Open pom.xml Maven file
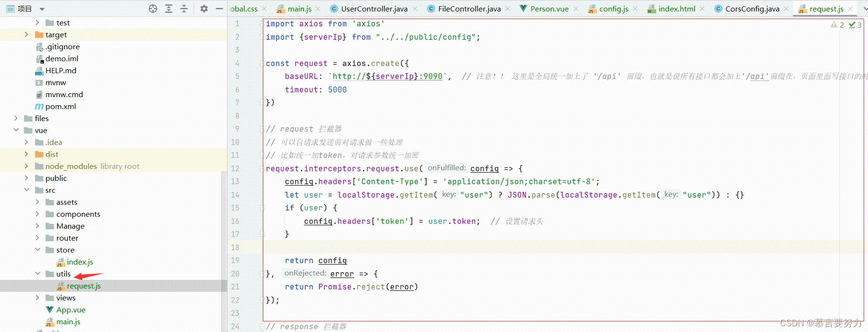Image resolution: width=868 pixels, height=332 pixels. tap(60, 106)
